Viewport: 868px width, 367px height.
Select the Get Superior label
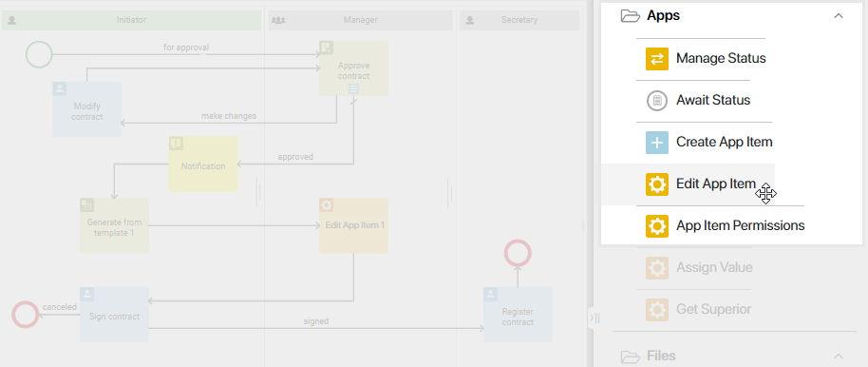pos(713,309)
